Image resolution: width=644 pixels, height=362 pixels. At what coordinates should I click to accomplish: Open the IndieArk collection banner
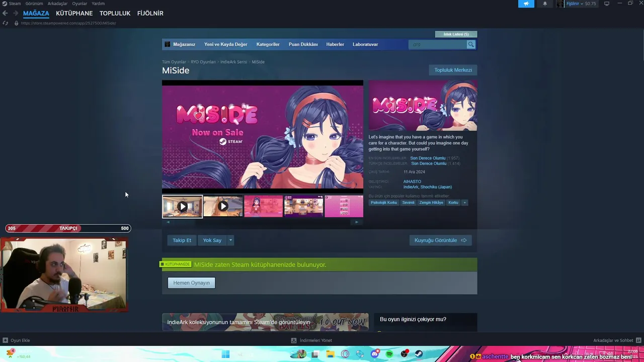click(265, 322)
